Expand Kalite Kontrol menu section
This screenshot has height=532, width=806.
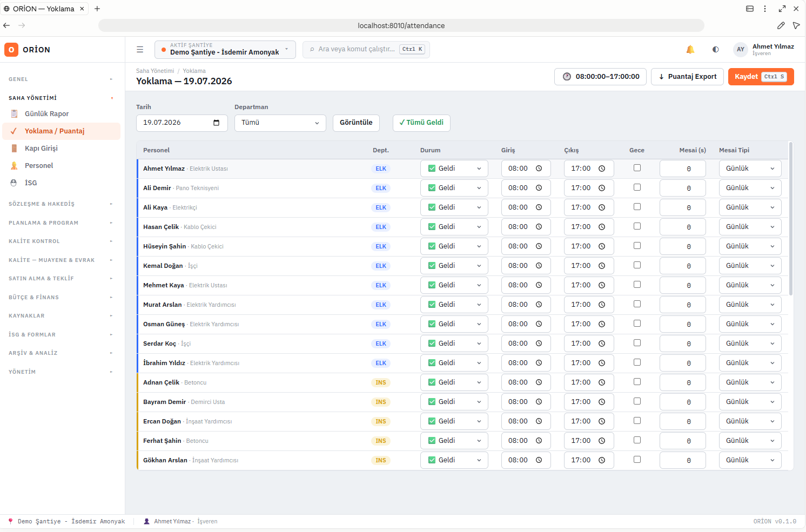(61, 241)
